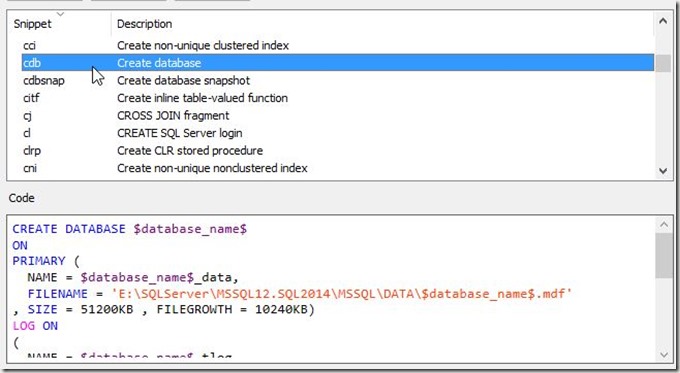
Task: Select the clrp snippet row
Action: 337,151
